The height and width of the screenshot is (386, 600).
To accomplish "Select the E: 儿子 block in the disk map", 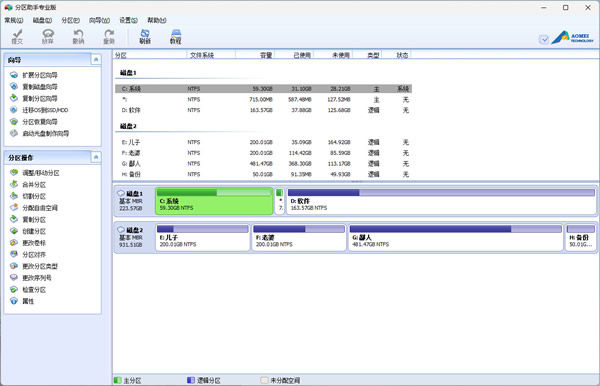I will (x=202, y=238).
